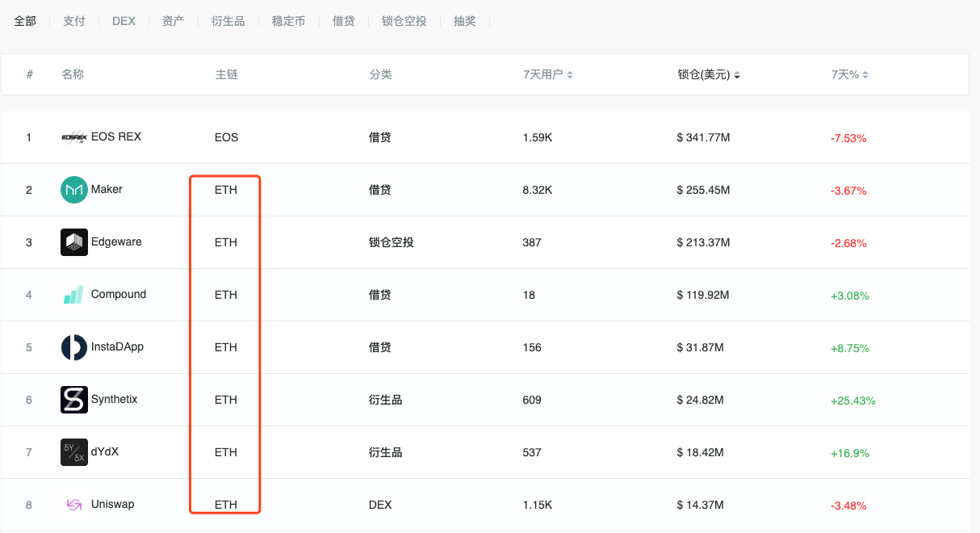This screenshot has height=533, width=980.
Task: Click the $ 14.37M locked value
Action: (701, 505)
